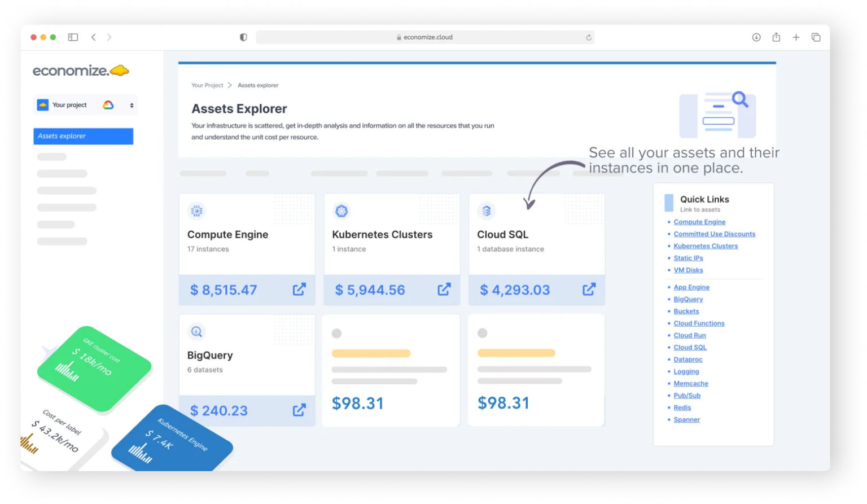This screenshot has width=867, height=504.
Task: Open the Pub/Sub quick link
Action: [x=687, y=396]
